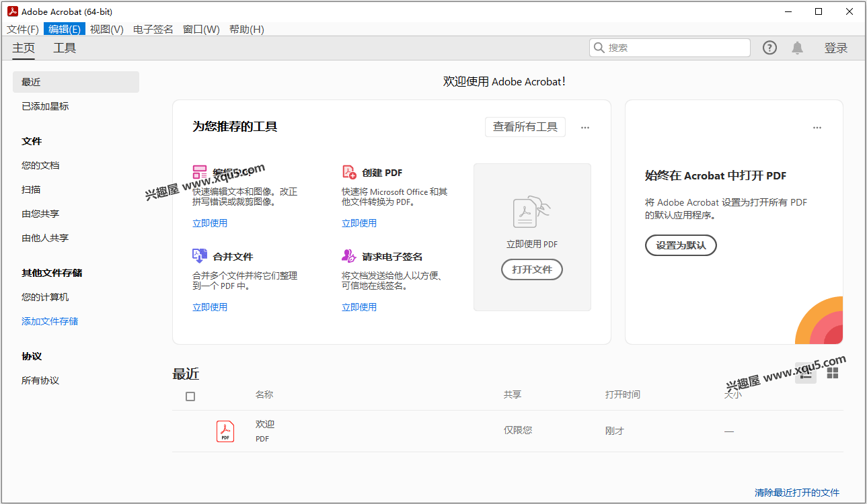Open the 窗口(W) menu
This screenshot has height=504, width=867.
201,29
